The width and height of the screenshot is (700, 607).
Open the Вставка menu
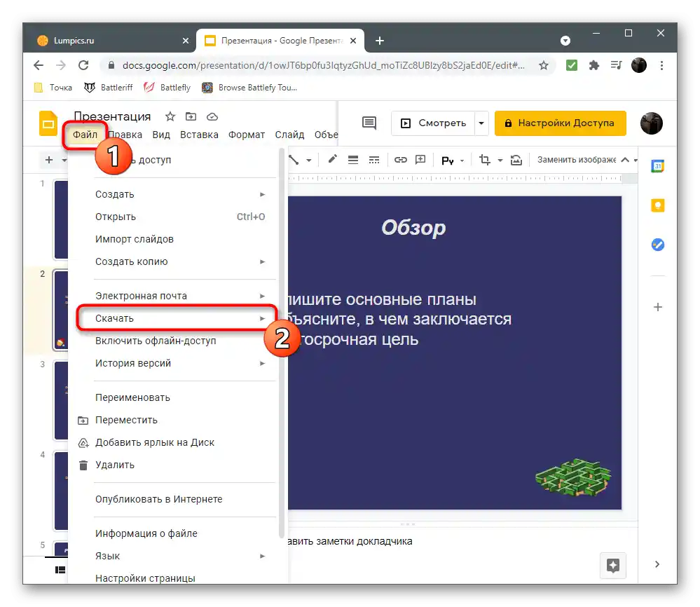click(x=199, y=135)
